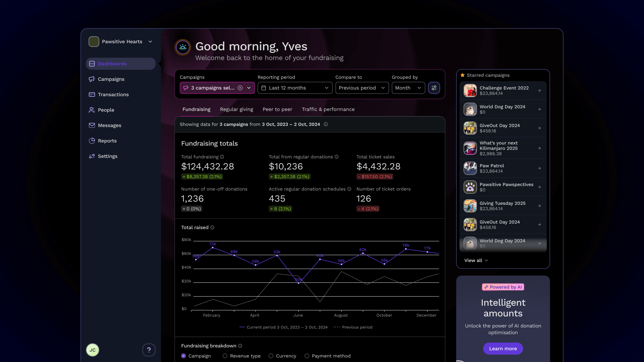The width and height of the screenshot is (644, 362).
Task: Select the Currency radio option
Action: tap(271, 356)
